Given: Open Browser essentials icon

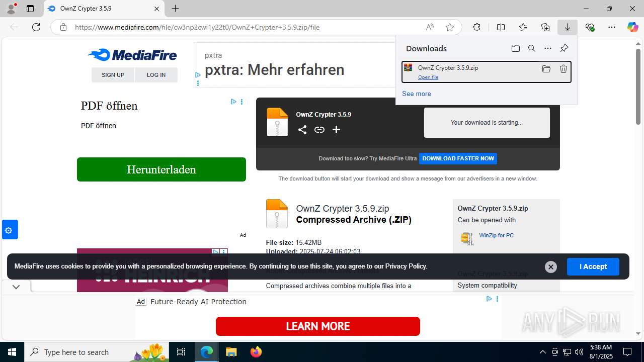Looking at the screenshot, I should [x=590, y=27].
